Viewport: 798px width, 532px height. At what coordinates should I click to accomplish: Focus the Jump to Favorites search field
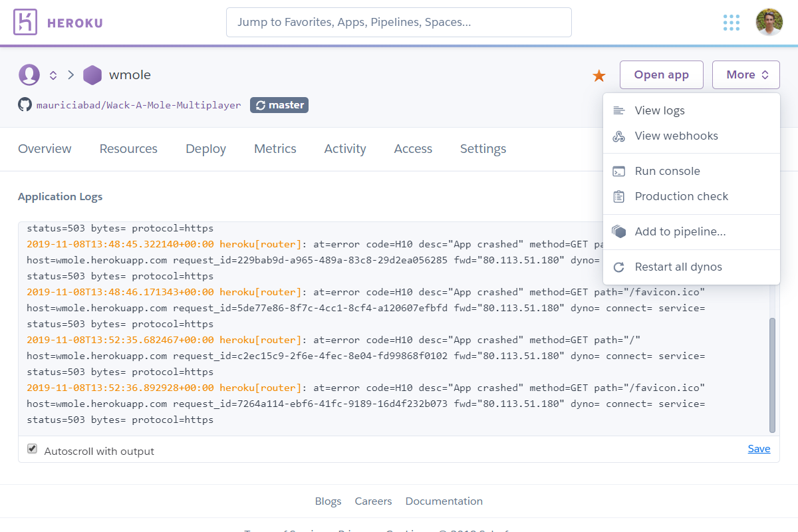399,22
